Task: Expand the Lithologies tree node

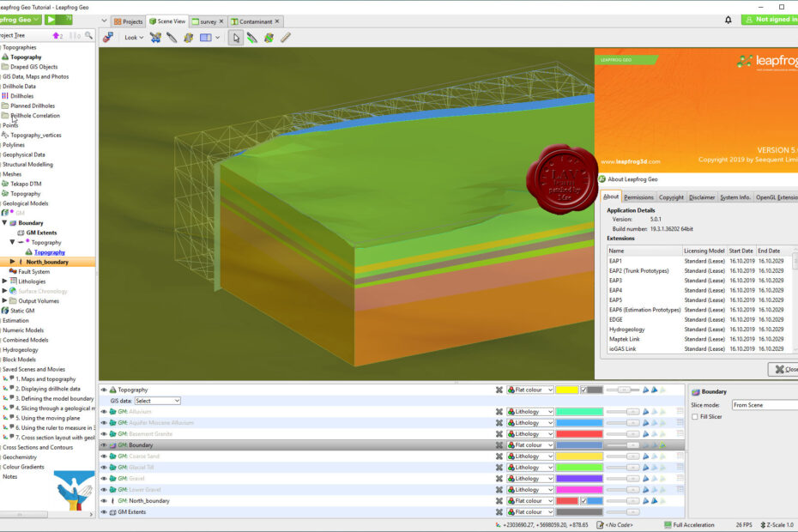Action: (x=4, y=281)
